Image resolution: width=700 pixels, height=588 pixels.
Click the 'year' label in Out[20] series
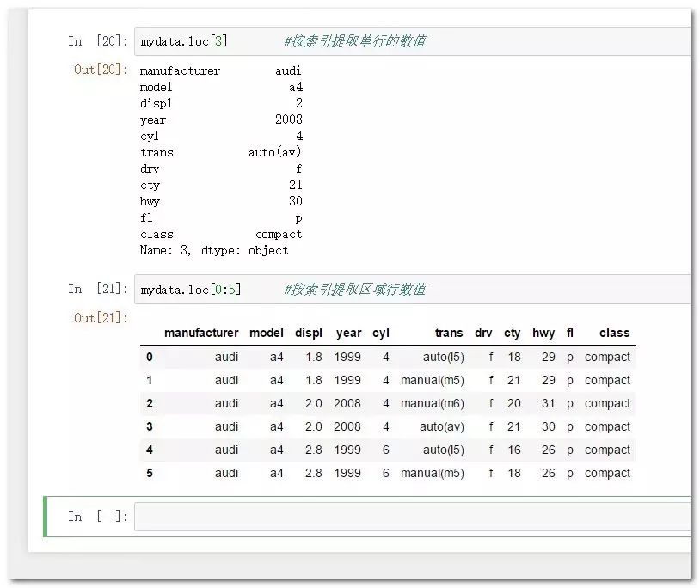pyautogui.click(x=153, y=120)
